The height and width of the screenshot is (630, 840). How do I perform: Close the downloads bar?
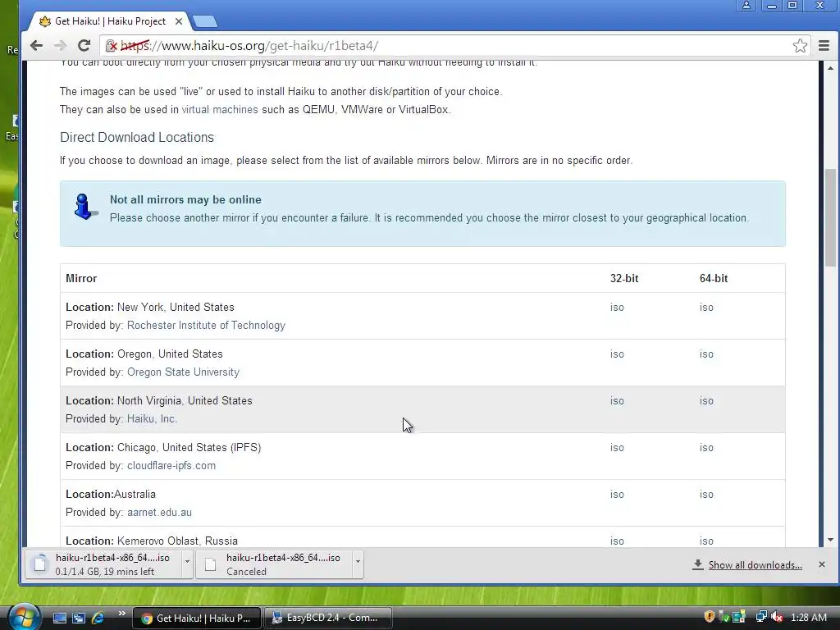coord(822,564)
